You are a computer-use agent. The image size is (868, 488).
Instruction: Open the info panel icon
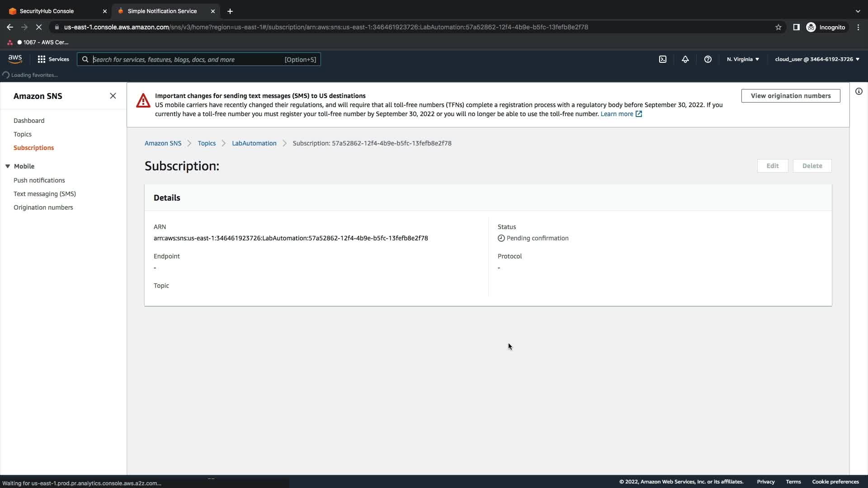point(859,91)
